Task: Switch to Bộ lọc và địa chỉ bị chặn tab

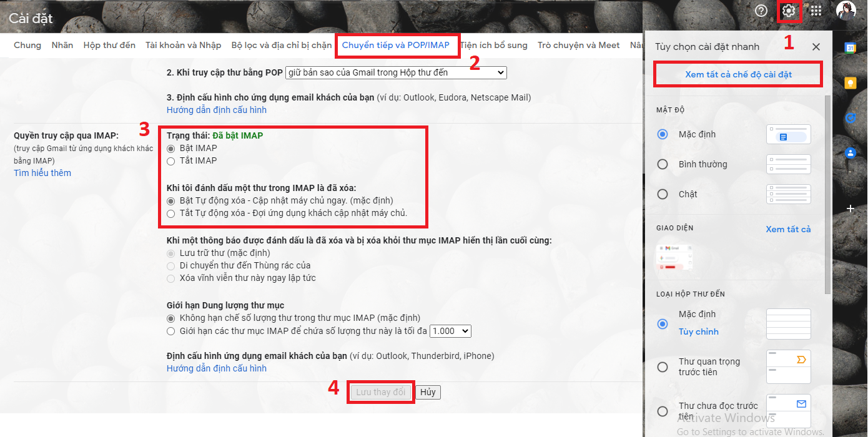Action: 282,45
